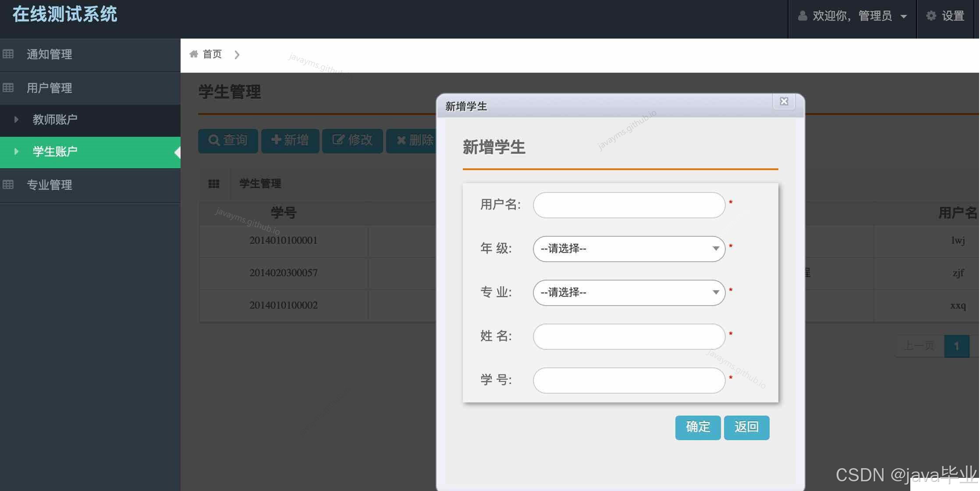
Task: Open the 专业 dropdown in the dialog
Action: click(x=628, y=292)
